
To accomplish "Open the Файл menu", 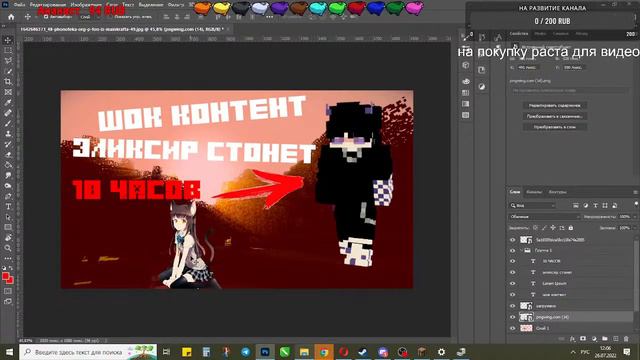I will click(x=20, y=5).
